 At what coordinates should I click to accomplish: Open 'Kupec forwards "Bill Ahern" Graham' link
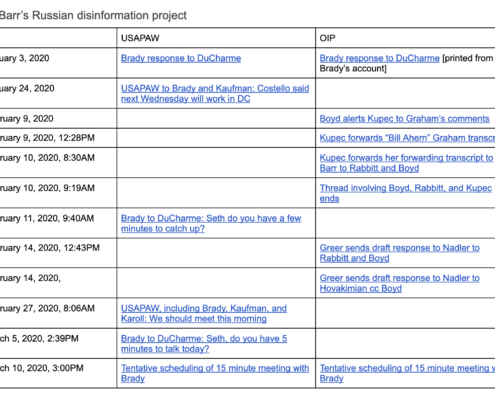tap(407, 138)
